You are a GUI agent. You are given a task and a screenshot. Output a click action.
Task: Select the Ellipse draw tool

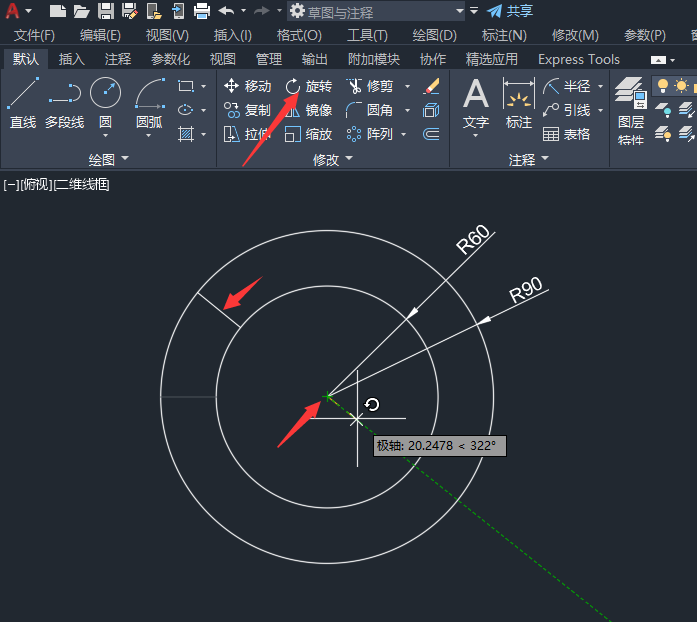[186, 110]
